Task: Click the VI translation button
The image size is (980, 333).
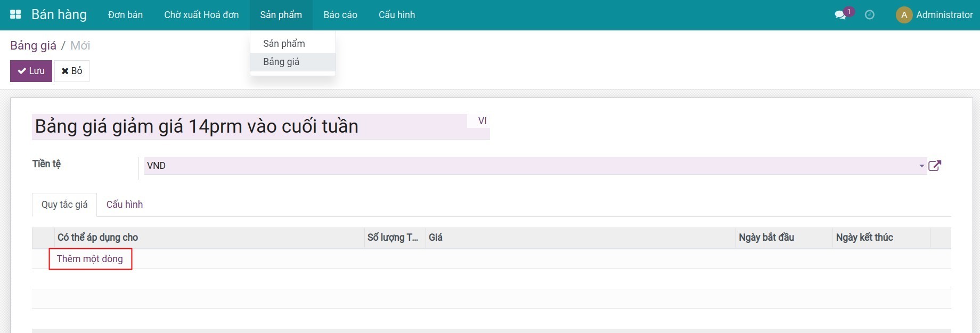Action: click(x=482, y=121)
